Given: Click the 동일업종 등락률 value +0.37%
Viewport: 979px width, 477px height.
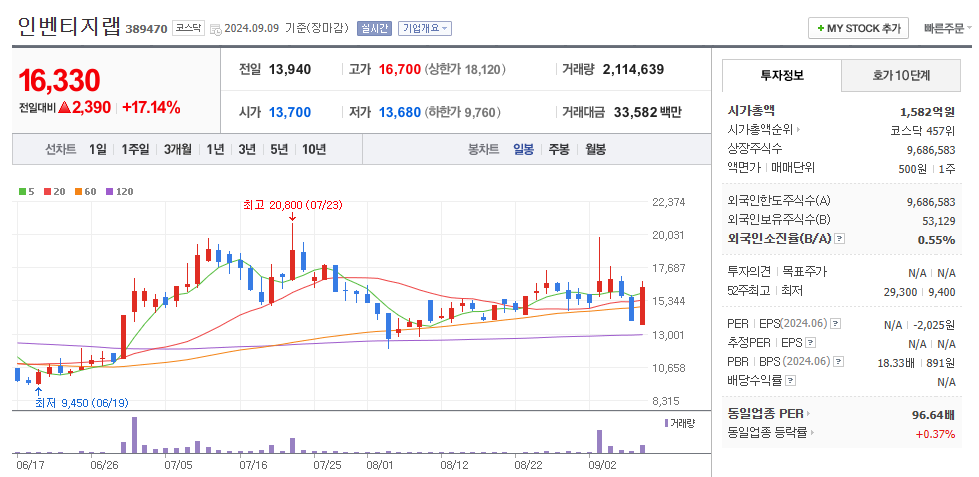Looking at the screenshot, I should click(x=935, y=434).
